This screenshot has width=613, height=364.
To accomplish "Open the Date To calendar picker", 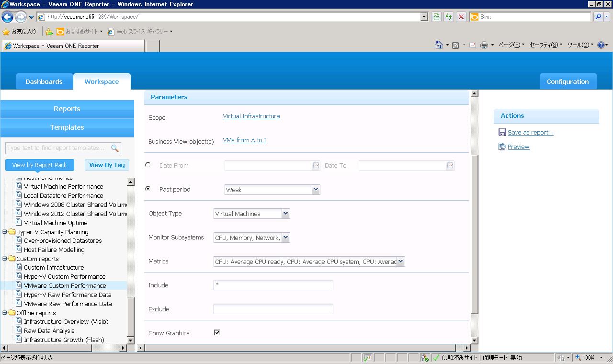I will [x=450, y=166].
